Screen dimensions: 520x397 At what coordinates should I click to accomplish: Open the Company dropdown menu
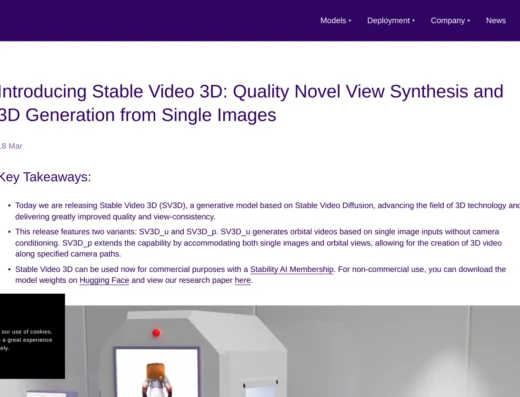point(450,21)
